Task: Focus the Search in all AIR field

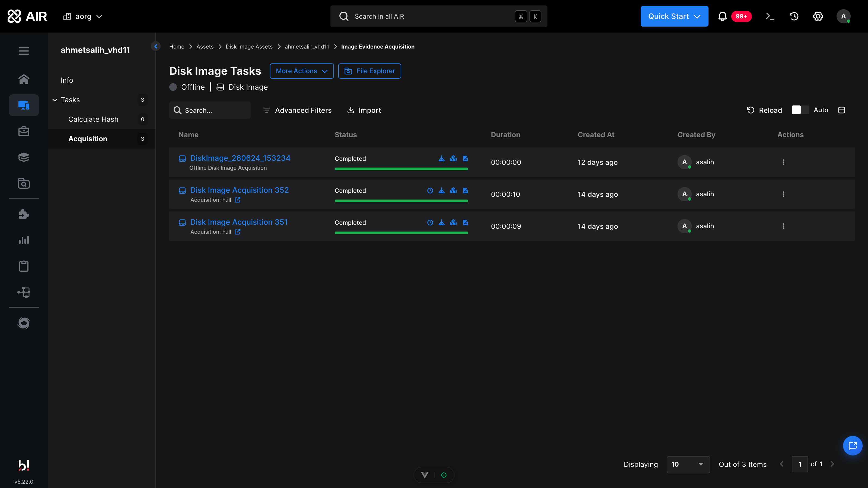Action: [x=439, y=16]
